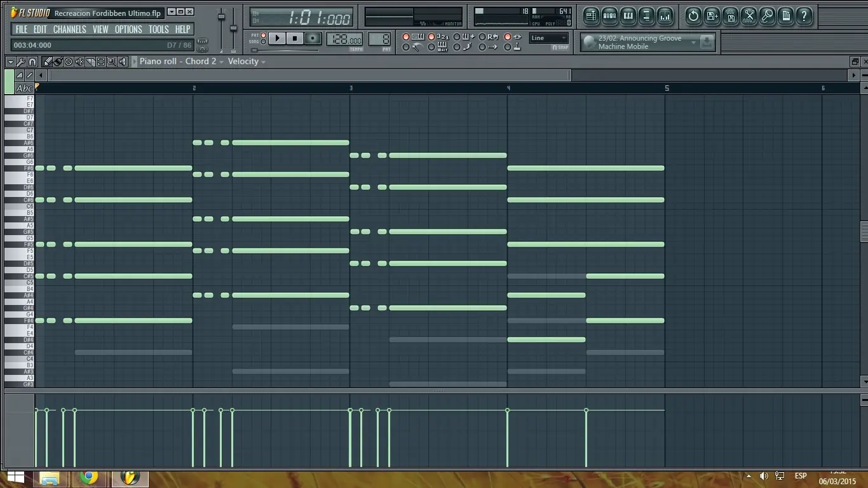
Task: Toggle the magnet snap button in piano roll
Action: click(x=32, y=62)
